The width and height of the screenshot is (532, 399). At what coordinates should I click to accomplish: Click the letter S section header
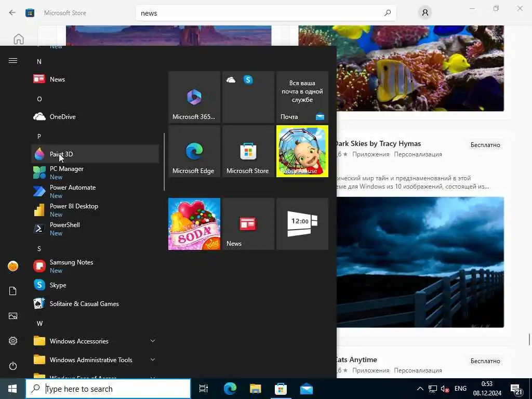(x=39, y=249)
